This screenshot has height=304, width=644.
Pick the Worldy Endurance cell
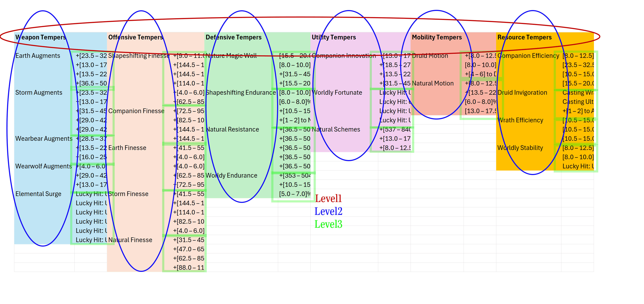tap(241, 175)
